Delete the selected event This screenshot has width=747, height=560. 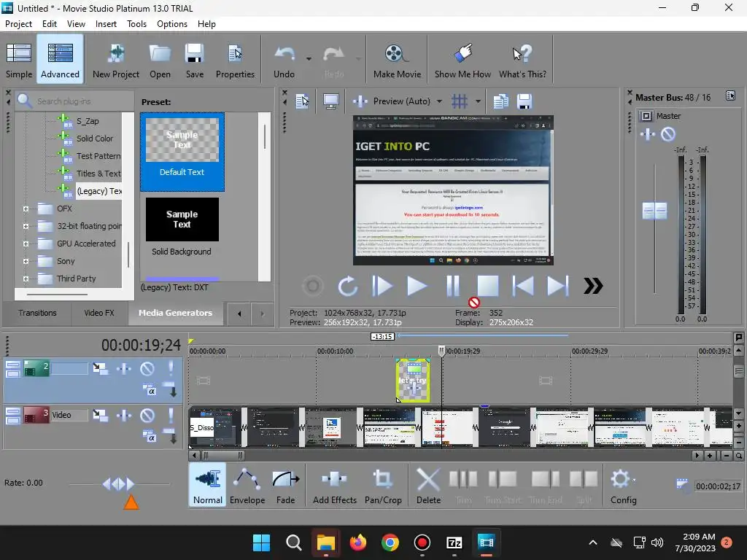(x=428, y=486)
